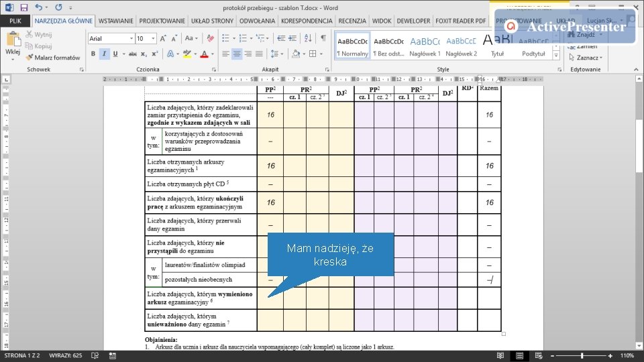Image resolution: width=644 pixels, height=362 pixels.
Task: Switch to print layout view in status bar
Action: click(x=519, y=356)
